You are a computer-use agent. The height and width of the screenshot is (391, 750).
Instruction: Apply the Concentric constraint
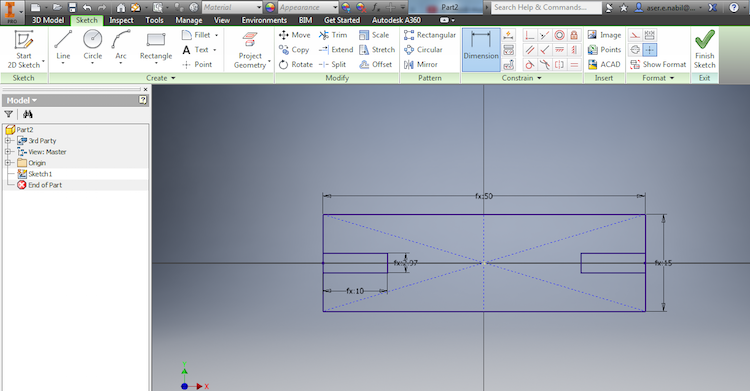click(x=559, y=35)
